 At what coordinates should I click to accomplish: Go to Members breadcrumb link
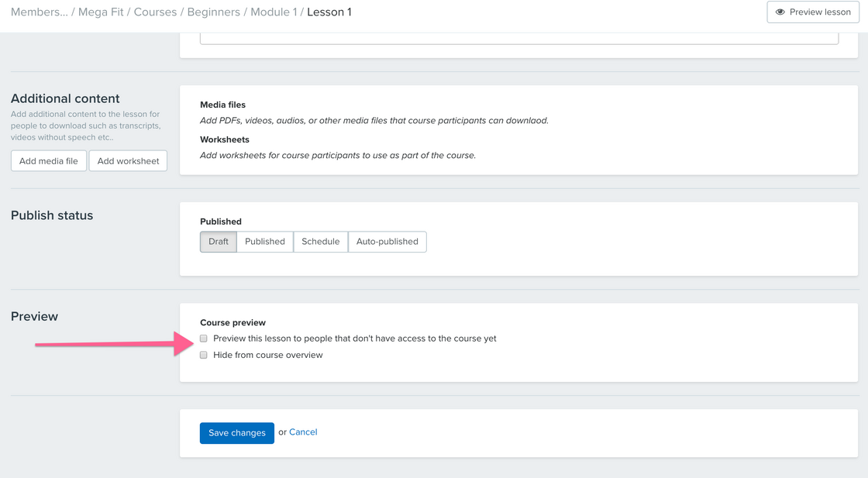click(39, 12)
